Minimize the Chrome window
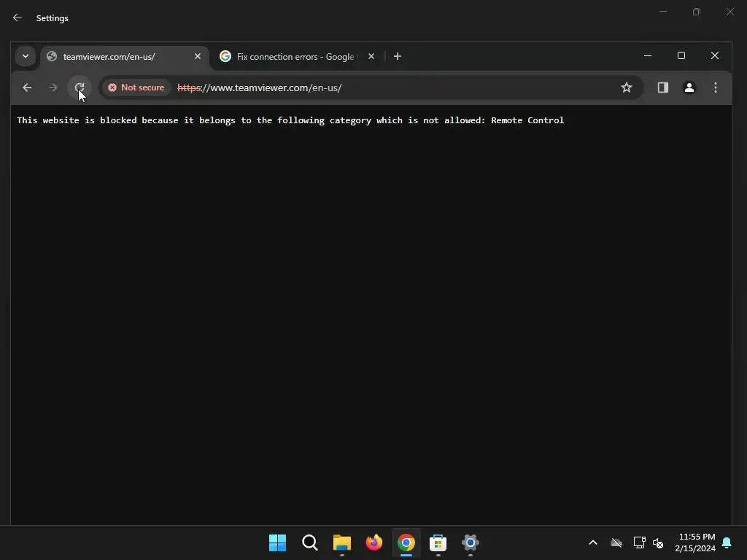This screenshot has height=560, width=747. [x=648, y=55]
